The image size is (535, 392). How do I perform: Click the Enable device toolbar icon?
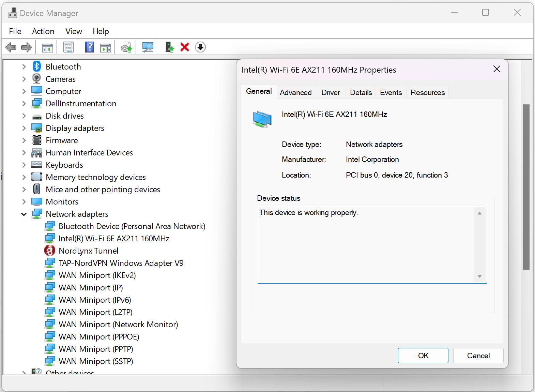tap(169, 47)
